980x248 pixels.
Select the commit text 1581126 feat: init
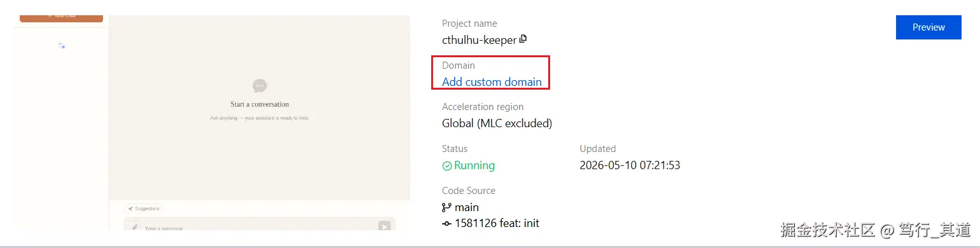[x=497, y=223]
